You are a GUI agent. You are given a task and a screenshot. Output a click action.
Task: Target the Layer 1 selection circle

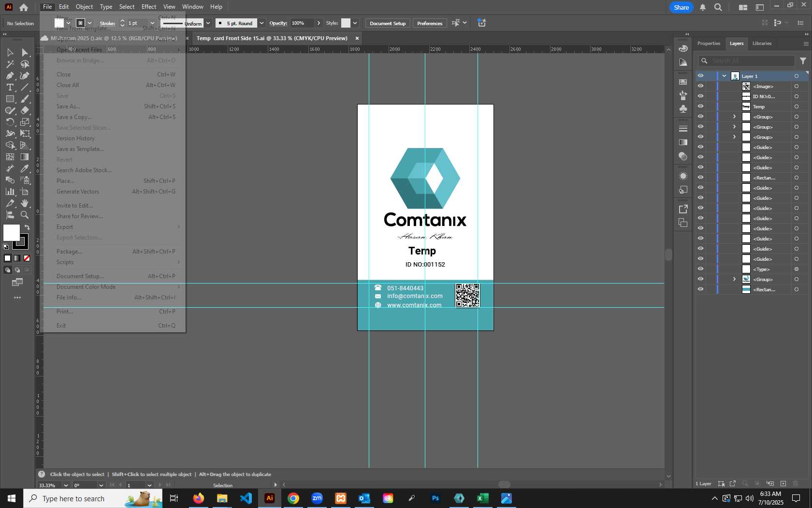(x=797, y=76)
